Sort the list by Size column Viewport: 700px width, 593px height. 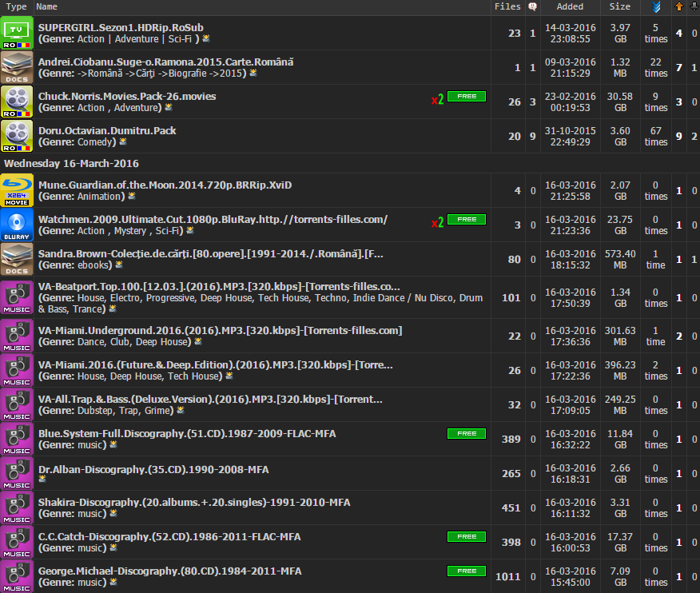[x=620, y=6]
